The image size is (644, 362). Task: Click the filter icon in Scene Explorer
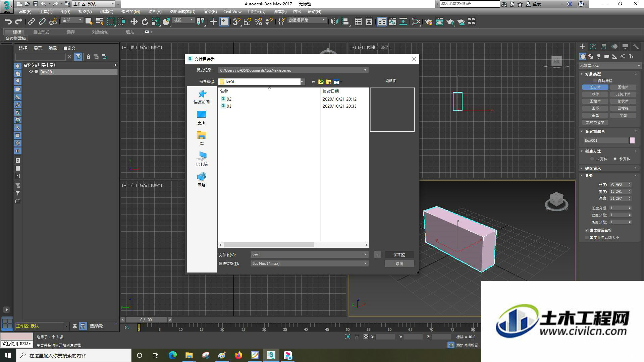pos(78,57)
